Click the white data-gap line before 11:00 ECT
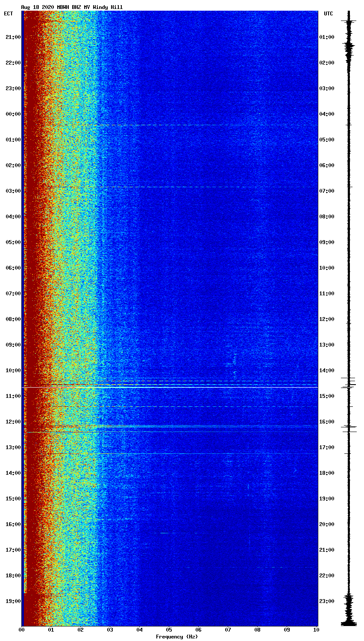 170,387
